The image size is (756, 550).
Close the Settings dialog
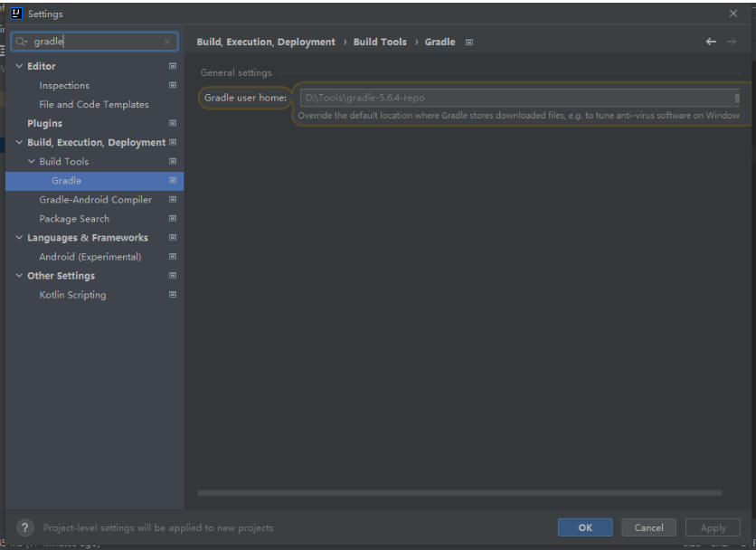coord(733,14)
